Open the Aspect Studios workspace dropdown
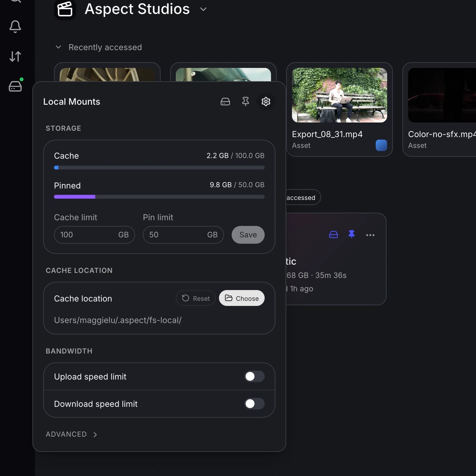The width and height of the screenshot is (476, 476). point(203,9)
